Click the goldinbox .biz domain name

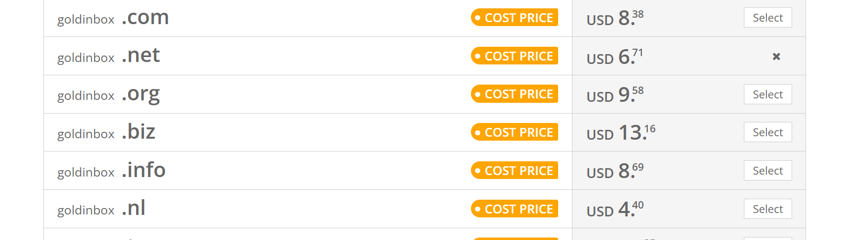pos(106,132)
